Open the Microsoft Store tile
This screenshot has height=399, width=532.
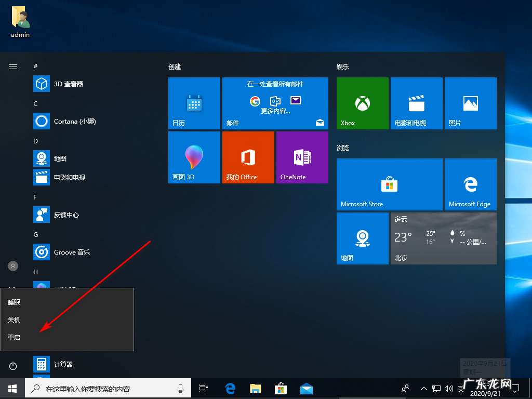389,184
